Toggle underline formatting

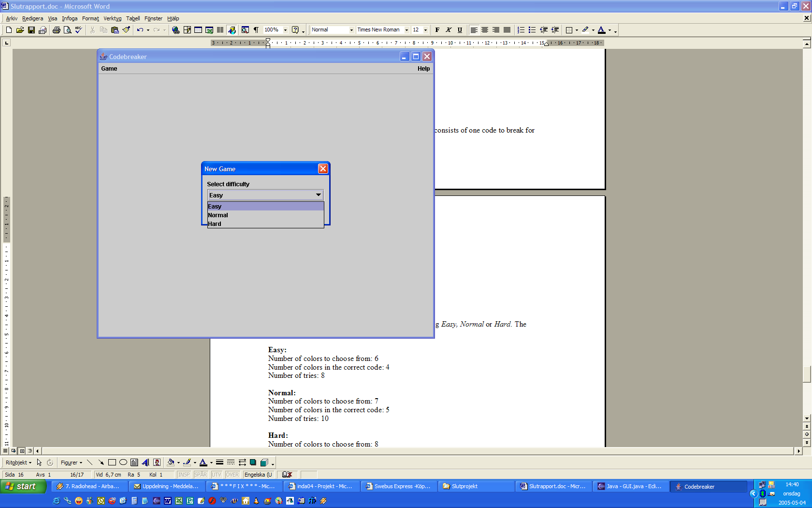pyautogui.click(x=460, y=30)
